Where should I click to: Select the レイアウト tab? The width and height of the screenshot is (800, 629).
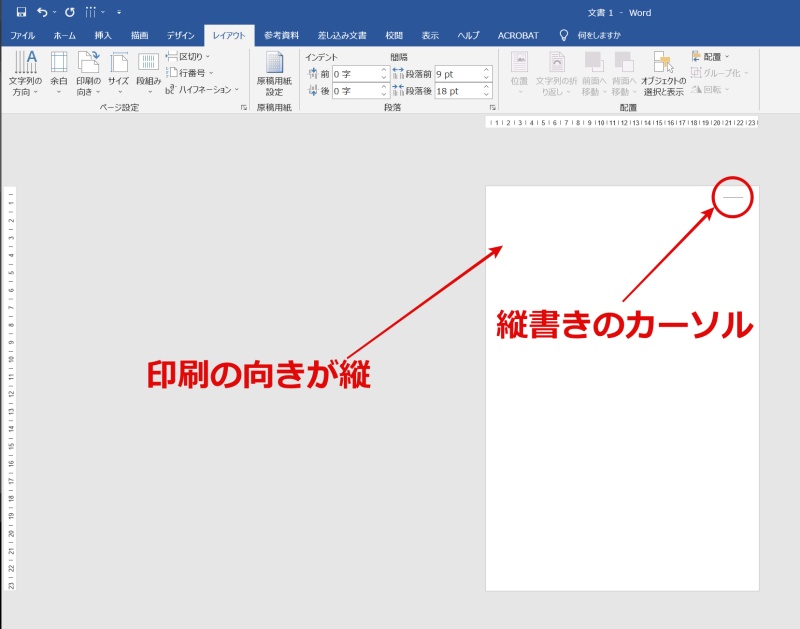click(x=229, y=35)
